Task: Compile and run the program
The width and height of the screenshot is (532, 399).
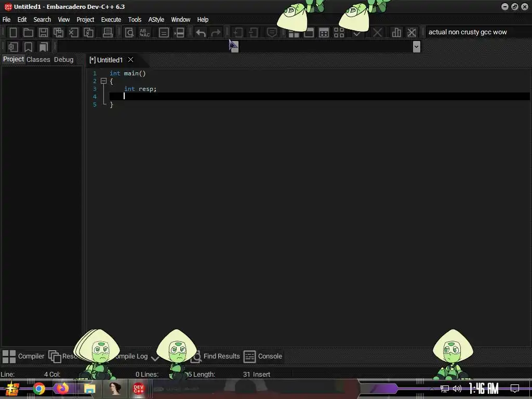Action: coord(324,33)
